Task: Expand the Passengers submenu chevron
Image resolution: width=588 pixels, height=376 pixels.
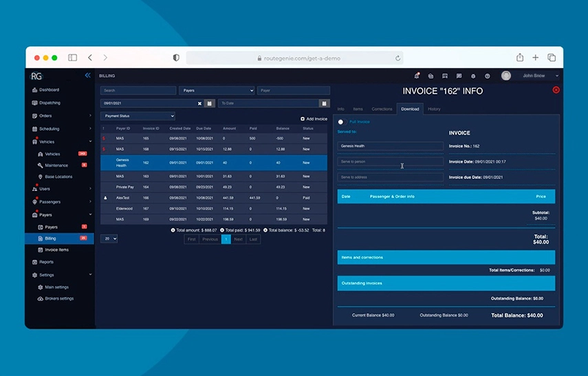Action: (90, 201)
